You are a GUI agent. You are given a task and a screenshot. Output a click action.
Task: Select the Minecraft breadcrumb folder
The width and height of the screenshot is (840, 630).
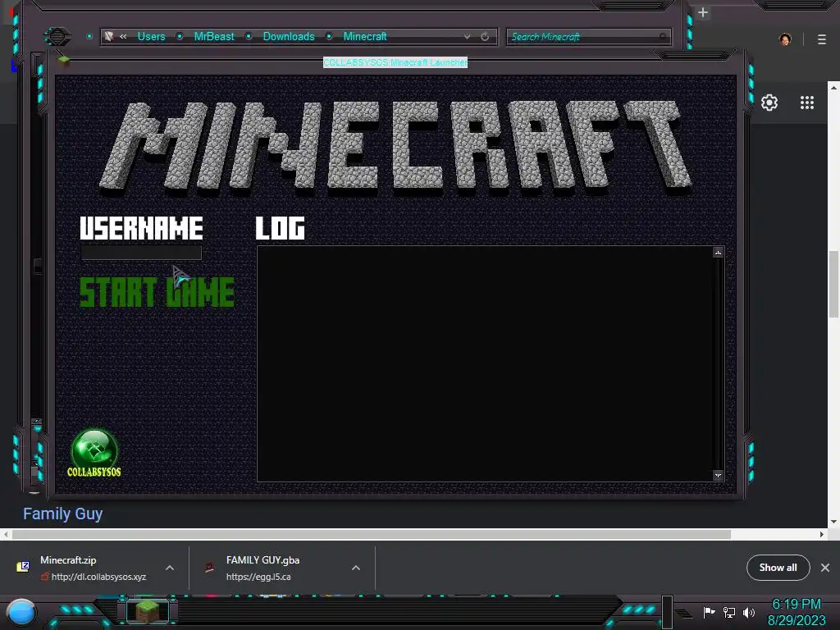tap(365, 36)
